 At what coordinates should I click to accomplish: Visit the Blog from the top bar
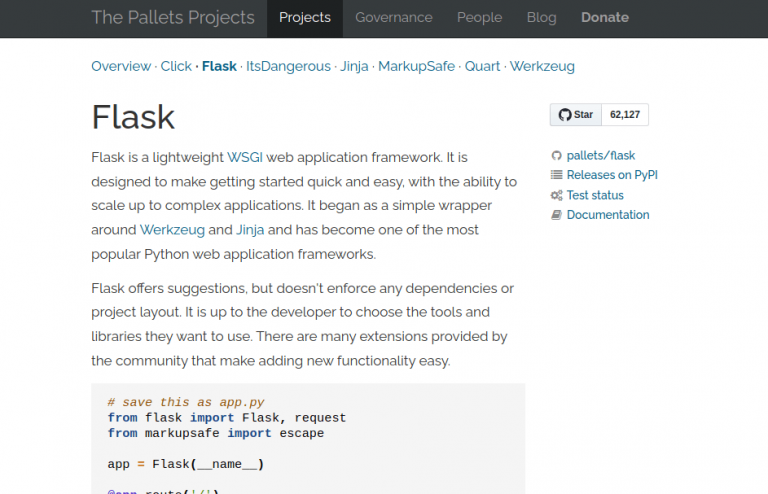541,18
